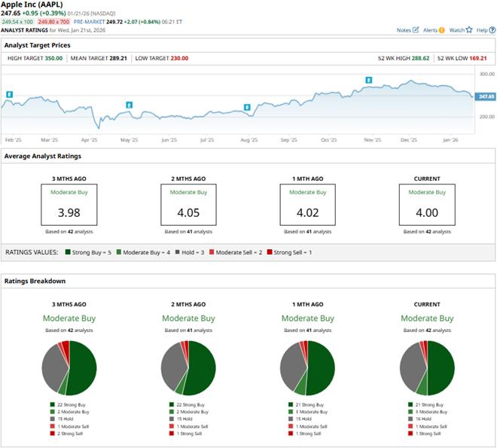The height and width of the screenshot is (448, 497).
Task: Click the Alerts bell icon
Action: point(441,30)
